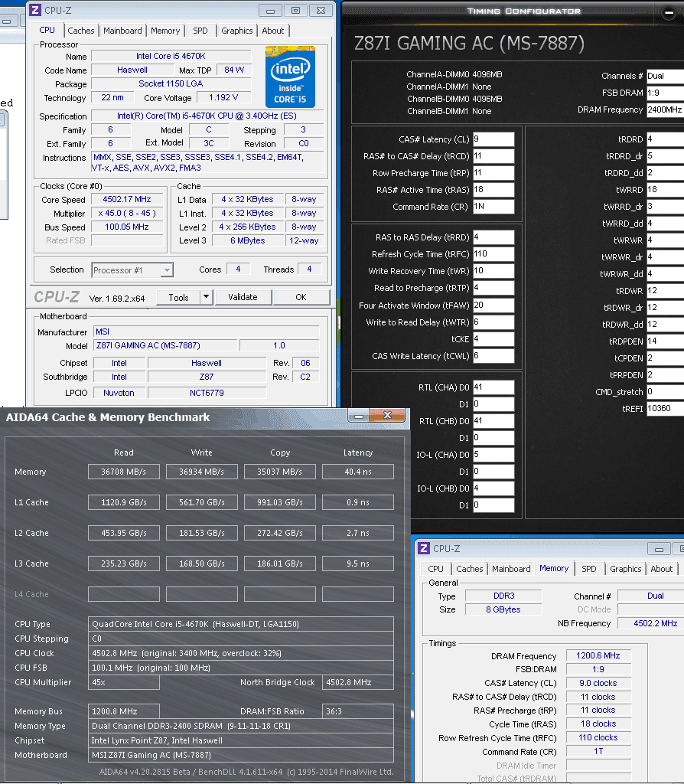Click the RTL (CHA) D0 value field

click(x=493, y=387)
